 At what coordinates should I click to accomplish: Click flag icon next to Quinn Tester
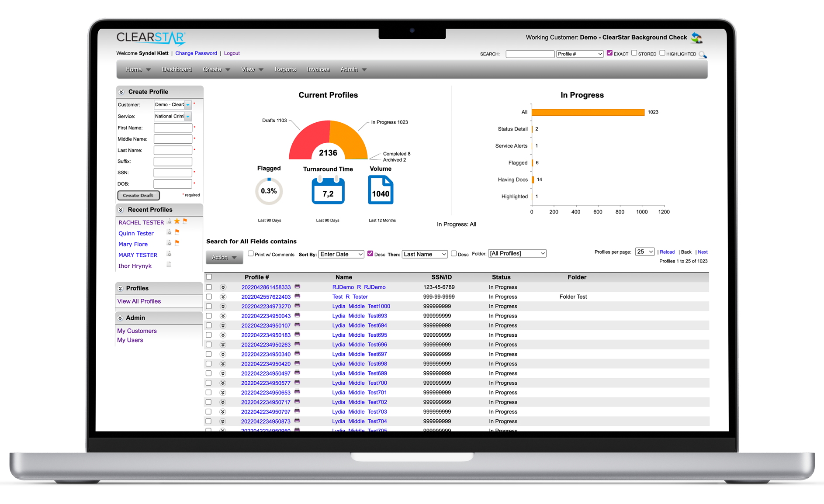177,232
